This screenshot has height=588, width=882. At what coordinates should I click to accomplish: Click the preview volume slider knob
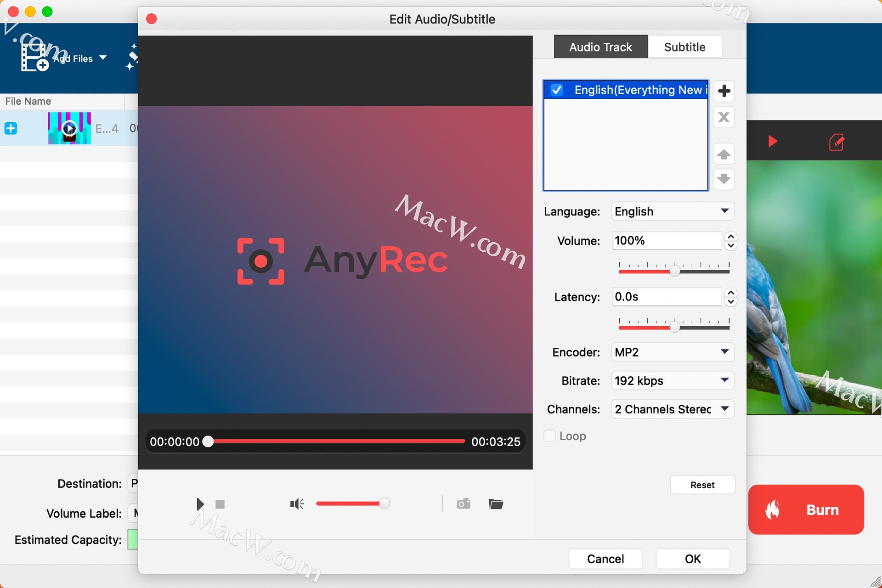point(384,503)
